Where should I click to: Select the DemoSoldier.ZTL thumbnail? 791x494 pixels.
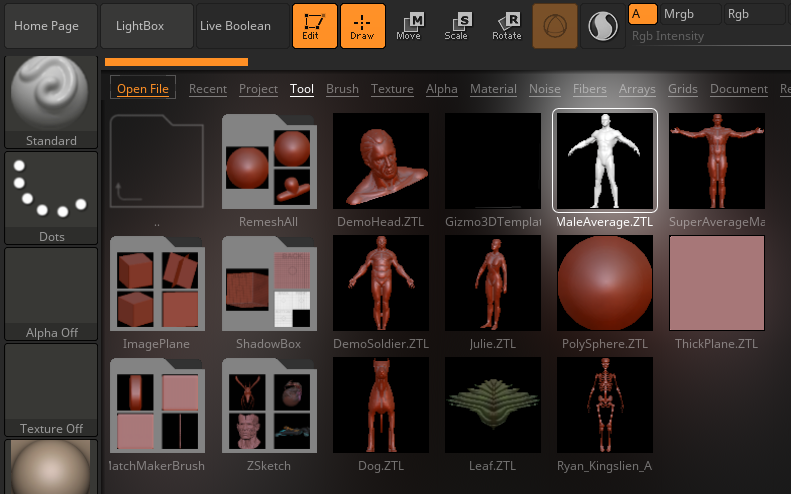(x=381, y=283)
